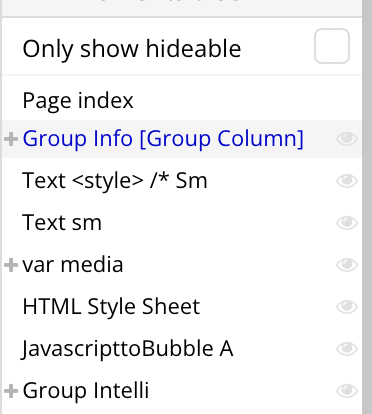
Task: Select the JavascripttoBubble A element
Action: [x=127, y=349]
